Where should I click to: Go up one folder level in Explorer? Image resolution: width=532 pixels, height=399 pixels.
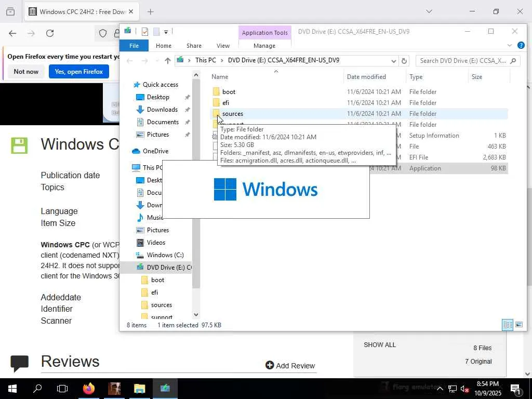coord(168,61)
